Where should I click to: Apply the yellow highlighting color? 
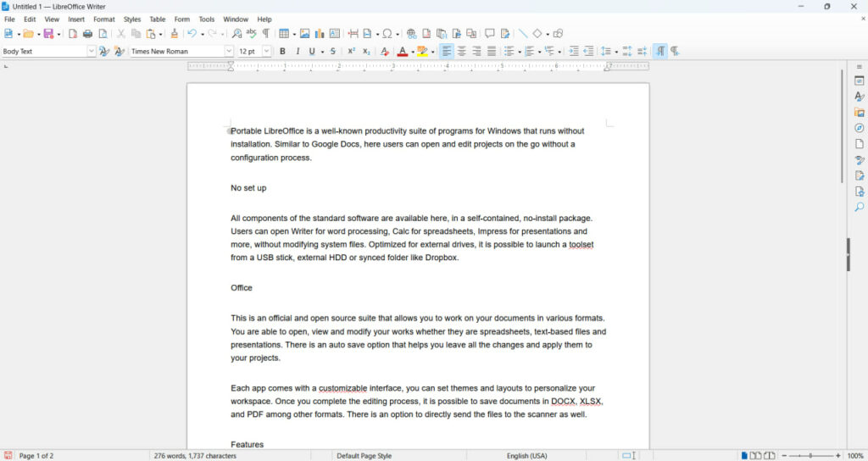point(422,51)
